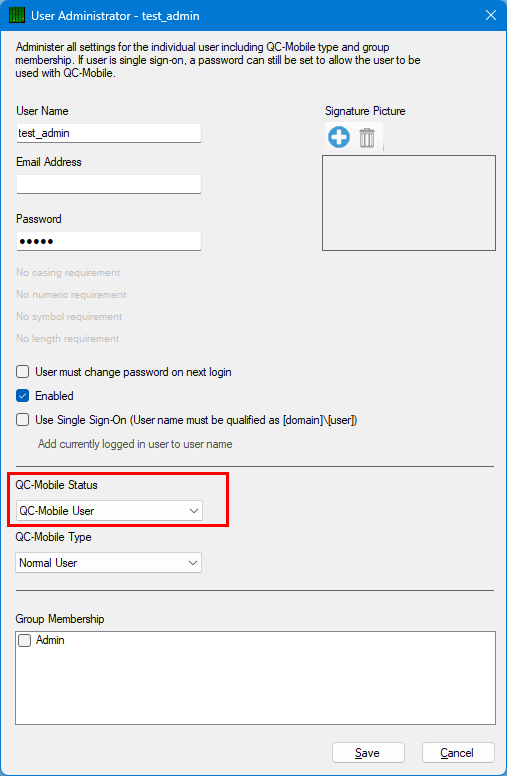Select the Password input field
This screenshot has width=507, height=776.
pyautogui.click(x=109, y=241)
